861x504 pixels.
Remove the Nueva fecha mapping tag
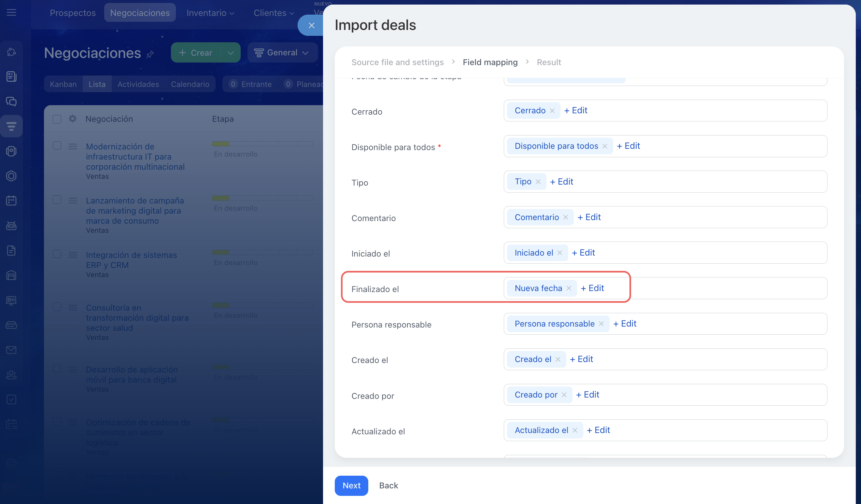point(569,288)
